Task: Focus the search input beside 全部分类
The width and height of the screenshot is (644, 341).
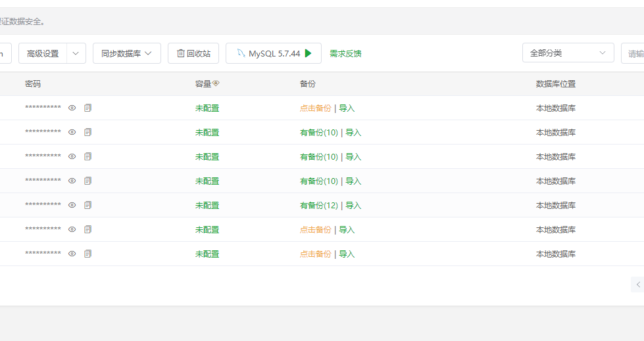Action: coord(633,53)
